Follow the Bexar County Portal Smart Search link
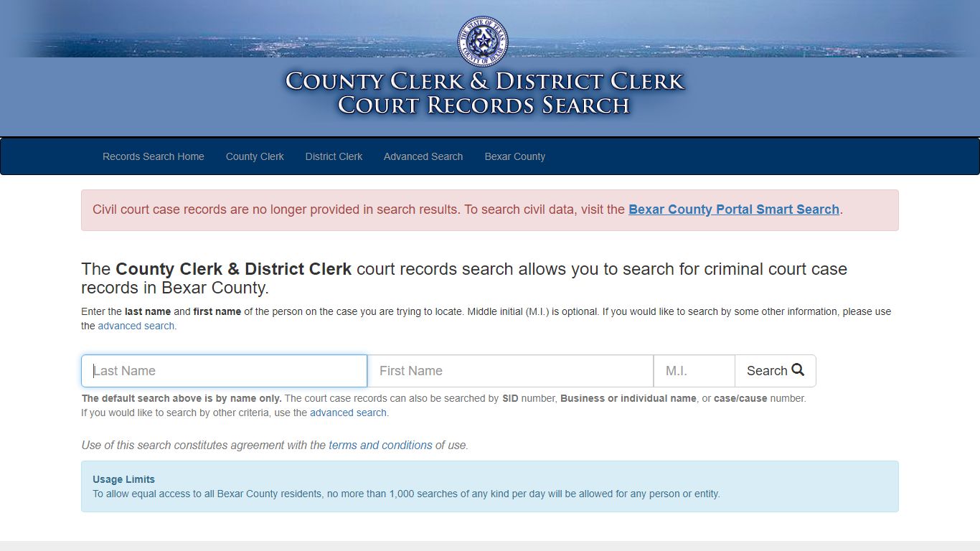This screenshot has width=980, height=551. [x=734, y=209]
